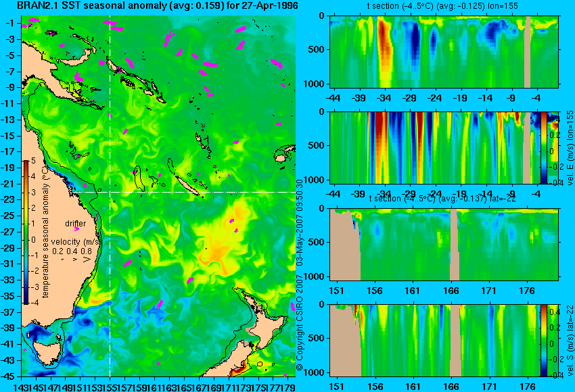Click the 'velocity (m/s)' legend label

click(76, 242)
